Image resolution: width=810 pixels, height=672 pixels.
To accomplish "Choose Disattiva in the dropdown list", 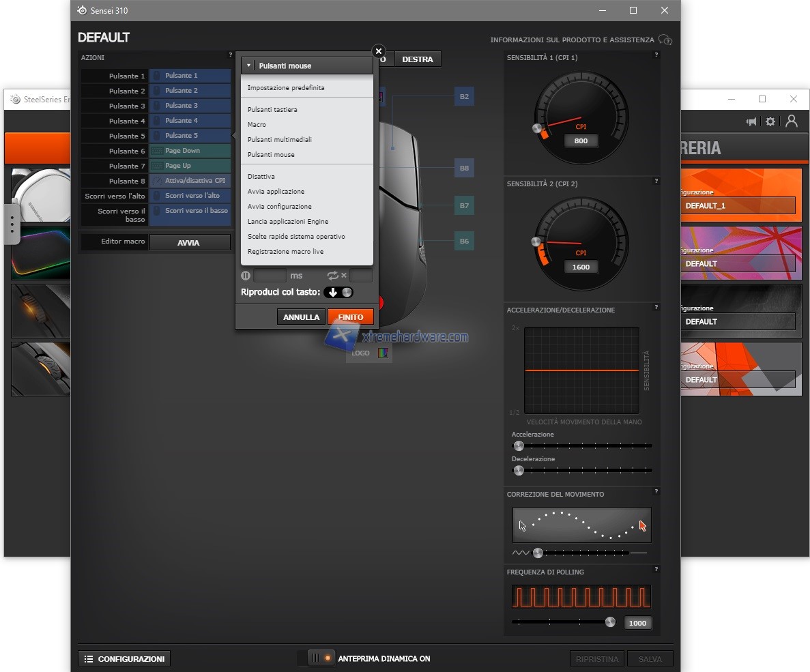I will (261, 177).
